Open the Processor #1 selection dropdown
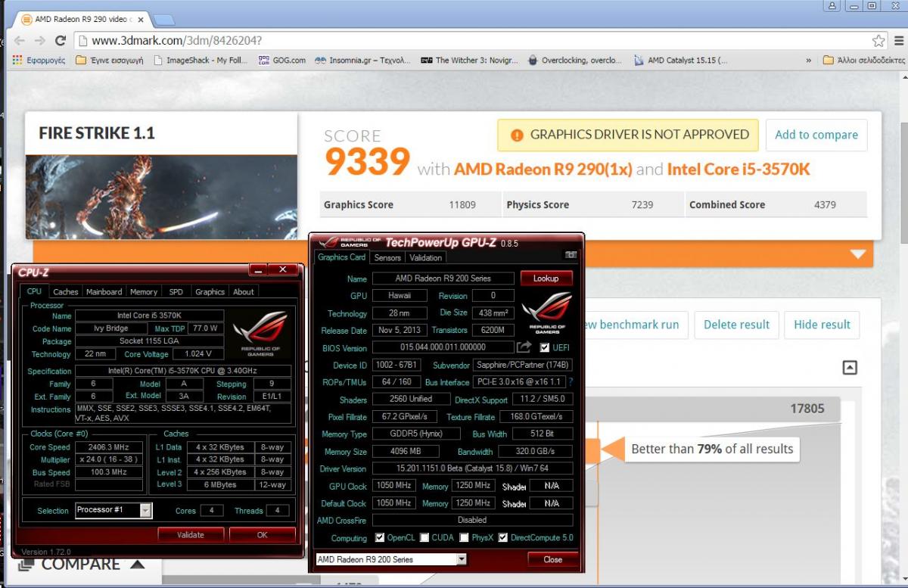 (x=113, y=510)
